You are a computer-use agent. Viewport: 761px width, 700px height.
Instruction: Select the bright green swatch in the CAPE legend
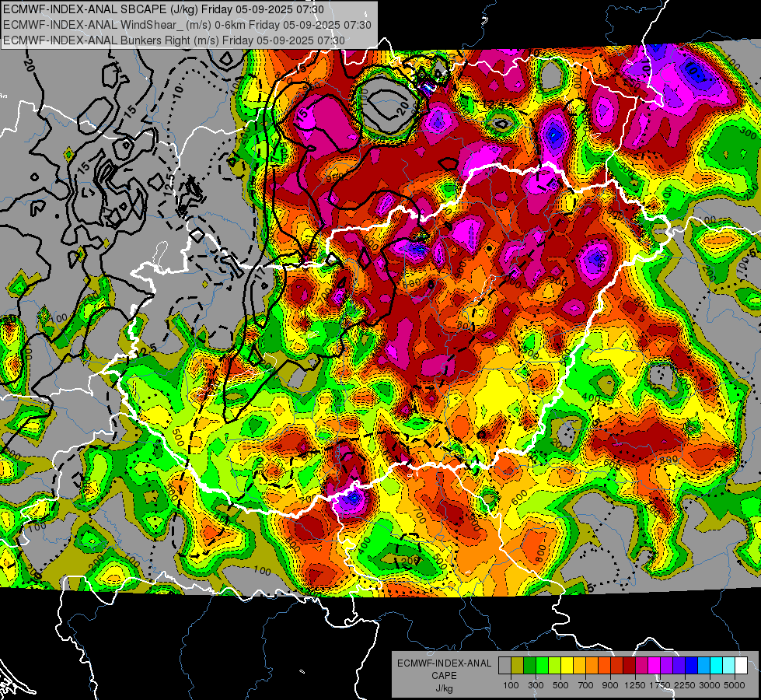[x=542, y=666]
